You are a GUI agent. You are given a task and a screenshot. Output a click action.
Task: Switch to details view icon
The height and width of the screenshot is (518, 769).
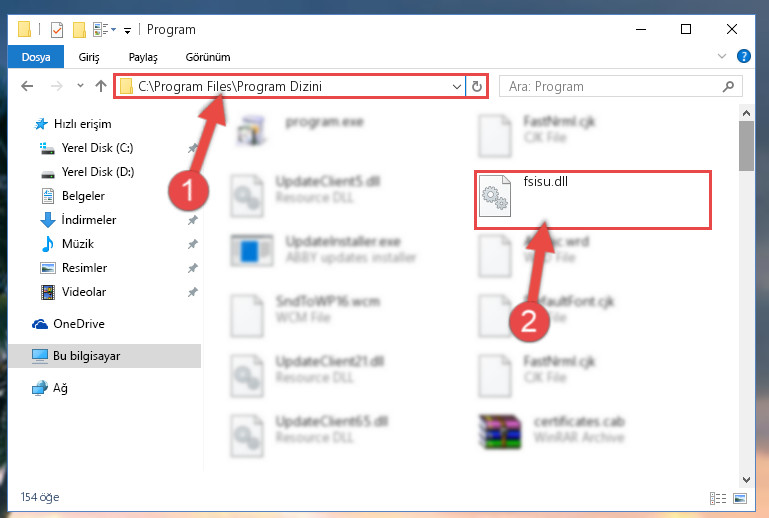718,498
